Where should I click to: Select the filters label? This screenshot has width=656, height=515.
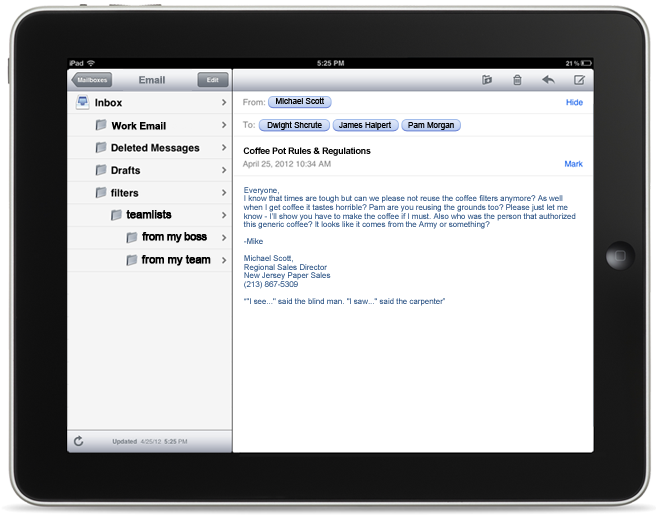[x=124, y=193]
